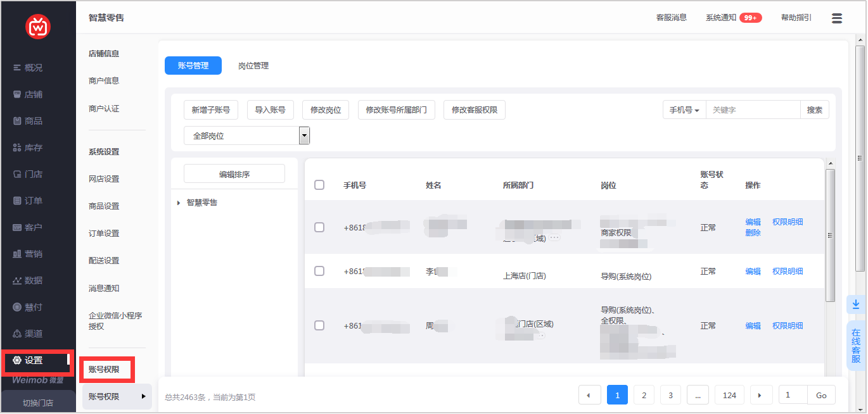Click the download arrow icon above 在线客服

point(855,304)
